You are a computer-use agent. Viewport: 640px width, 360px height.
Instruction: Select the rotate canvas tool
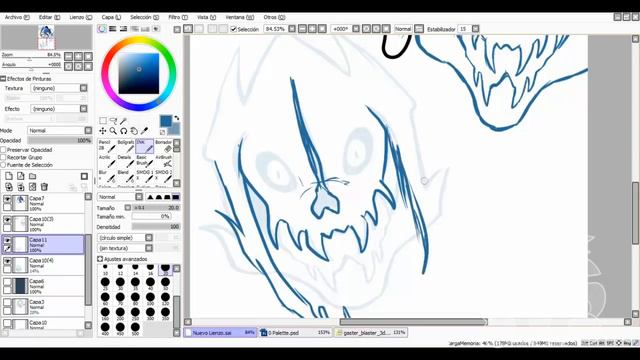coord(123,131)
